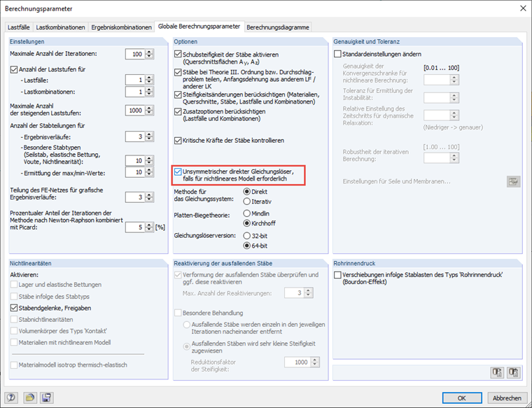The image size is (532, 408).
Task: Decrease Ermittlung der max/min-Werte spinner
Action: coord(150,175)
